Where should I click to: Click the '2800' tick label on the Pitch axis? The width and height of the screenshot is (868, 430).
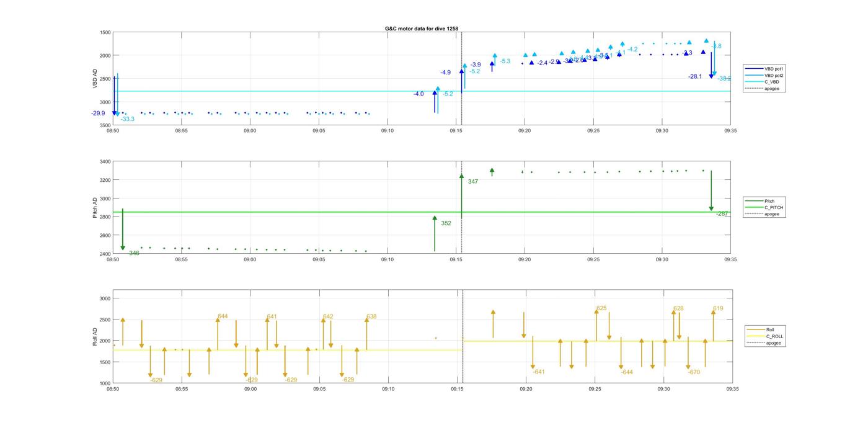105,217
